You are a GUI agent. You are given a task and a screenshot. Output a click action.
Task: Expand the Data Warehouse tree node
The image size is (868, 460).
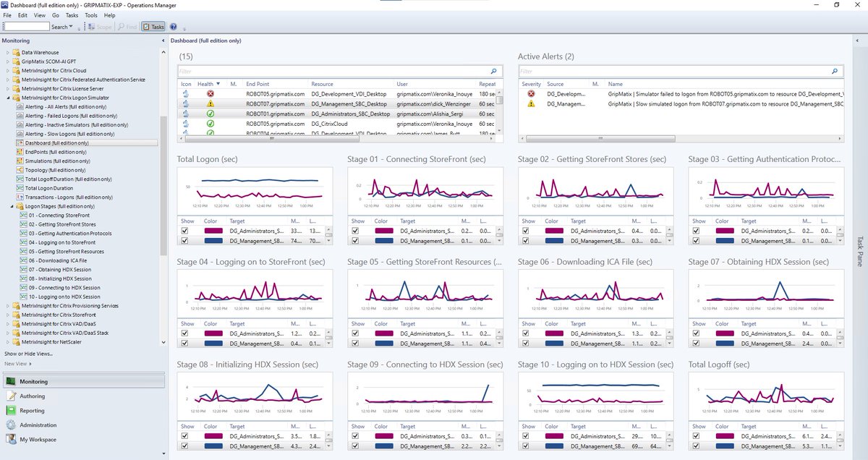pyautogui.click(x=8, y=53)
